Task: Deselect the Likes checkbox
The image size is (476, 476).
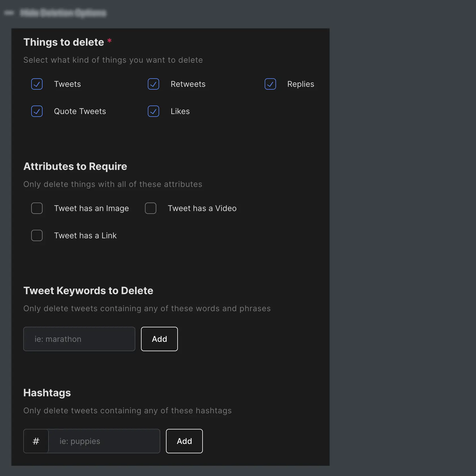Action: click(x=153, y=111)
